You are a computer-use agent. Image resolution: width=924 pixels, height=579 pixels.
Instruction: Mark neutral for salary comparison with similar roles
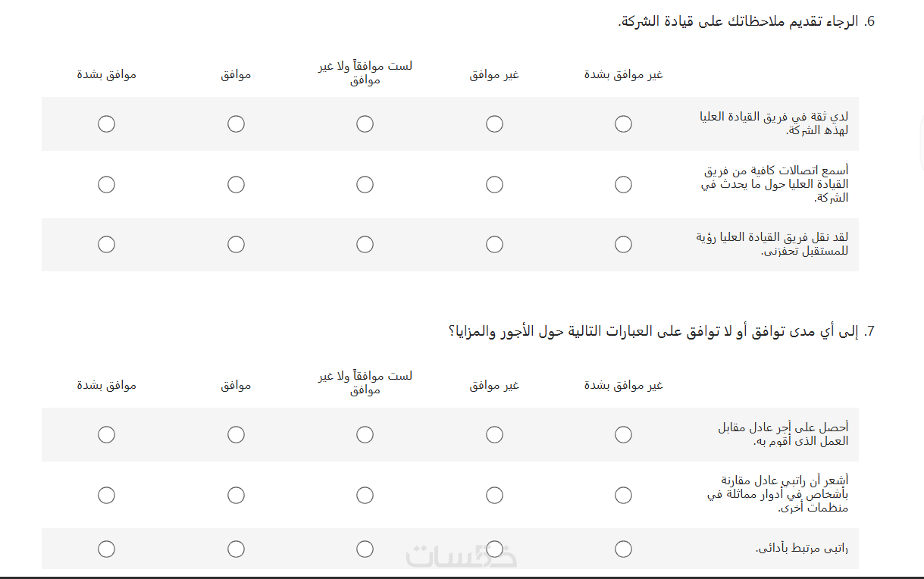click(x=365, y=495)
